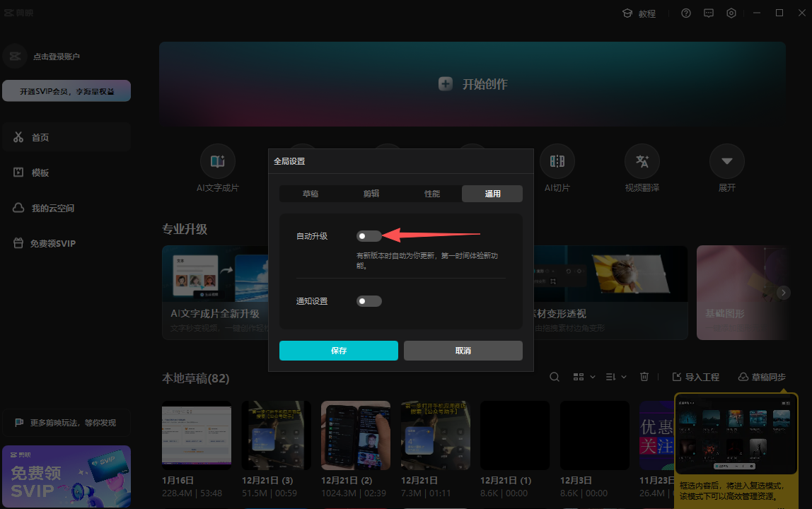Click the help question mark icon
This screenshot has width=812, height=509.
coord(685,13)
